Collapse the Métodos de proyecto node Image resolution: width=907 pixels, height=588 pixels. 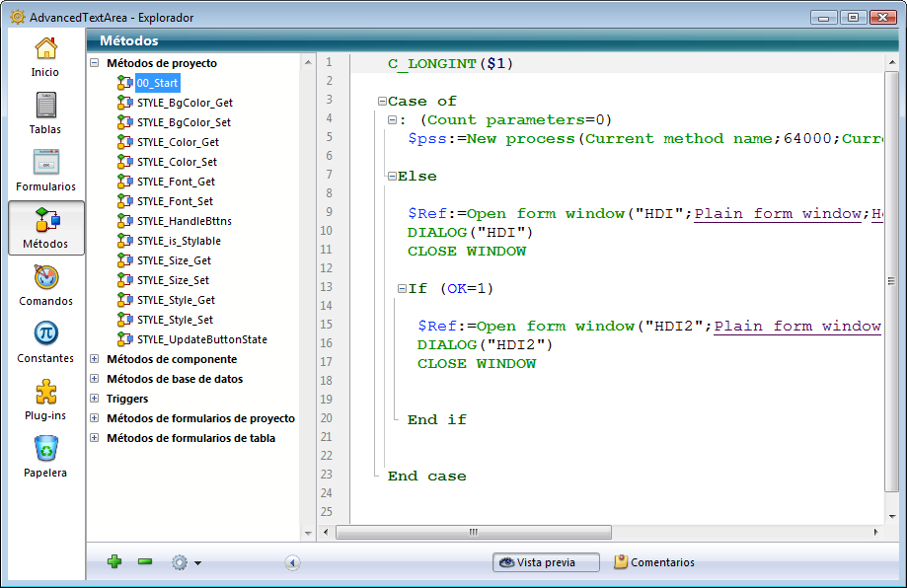[95, 63]
